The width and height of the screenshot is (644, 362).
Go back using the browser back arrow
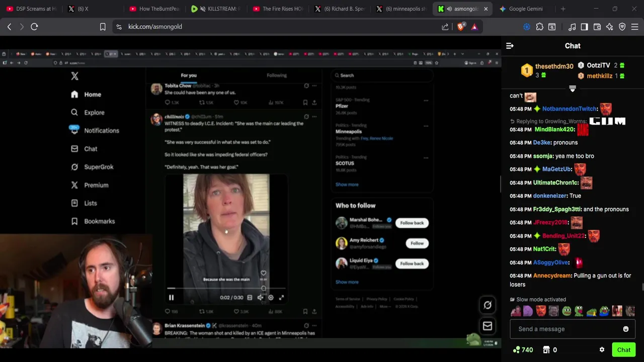(x=9, y=27)
